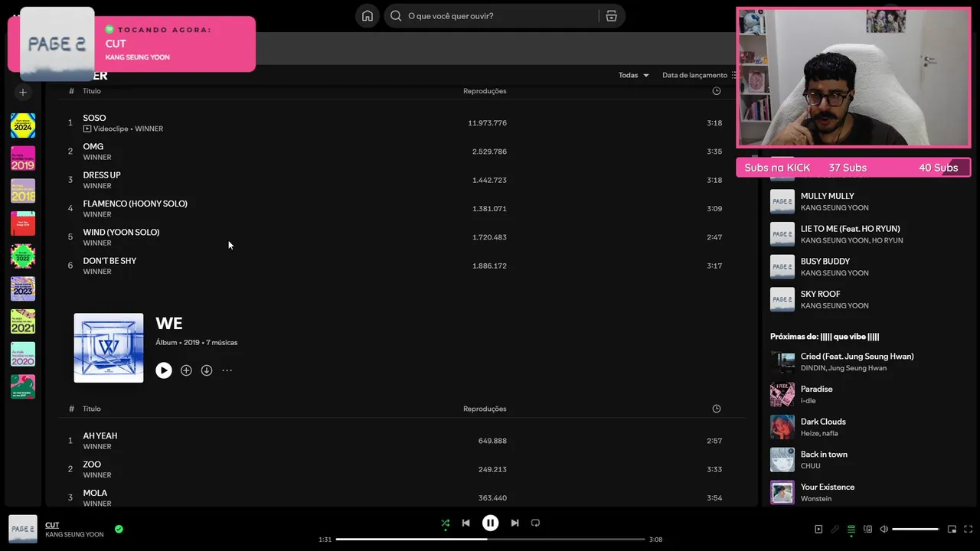Toggle the queue panel

pyautogui.click(x=851, y=530)
